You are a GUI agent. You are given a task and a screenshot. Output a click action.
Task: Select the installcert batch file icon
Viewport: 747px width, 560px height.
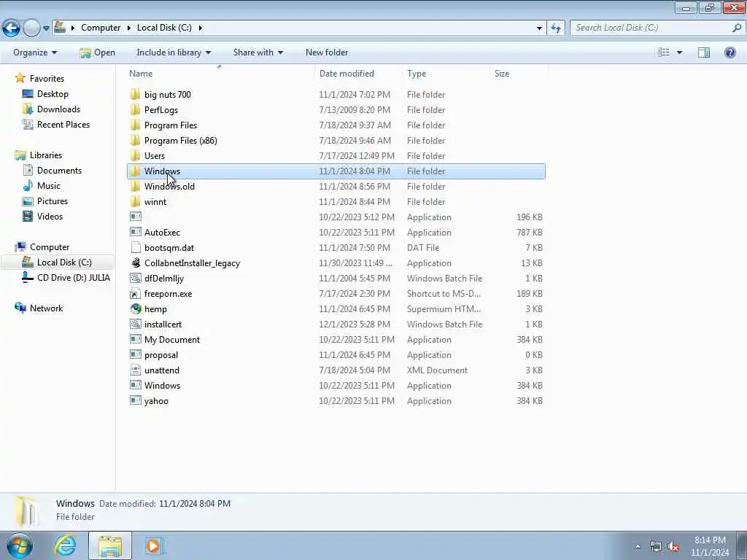coord(135,324)
